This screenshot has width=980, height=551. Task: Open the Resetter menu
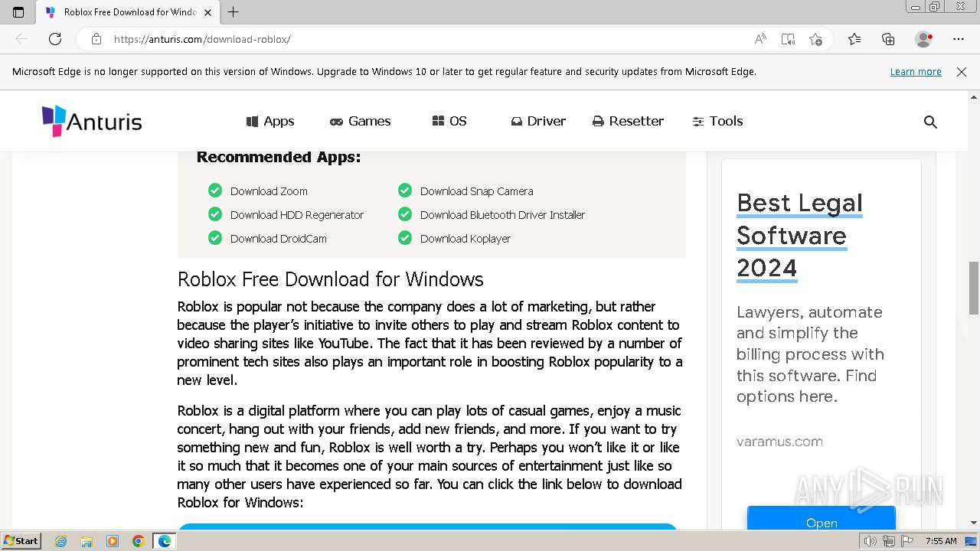pyautogui.click(x=628, y=121)
